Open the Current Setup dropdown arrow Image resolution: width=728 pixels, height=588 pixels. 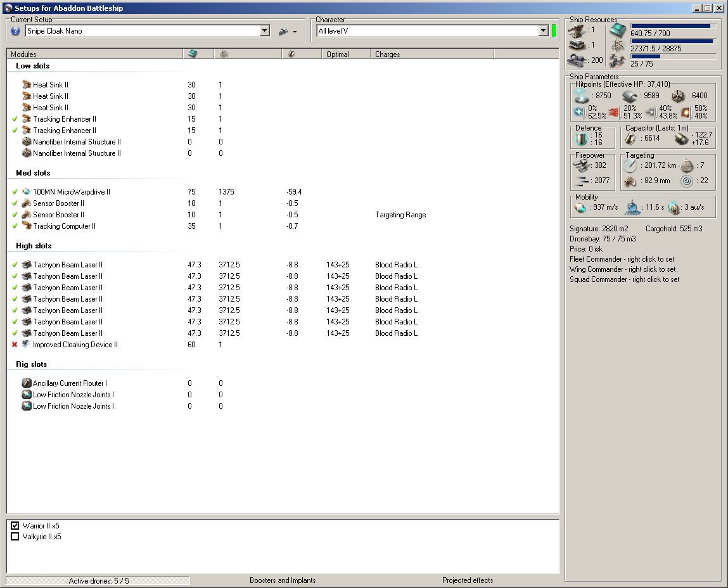tap(265, 30)
